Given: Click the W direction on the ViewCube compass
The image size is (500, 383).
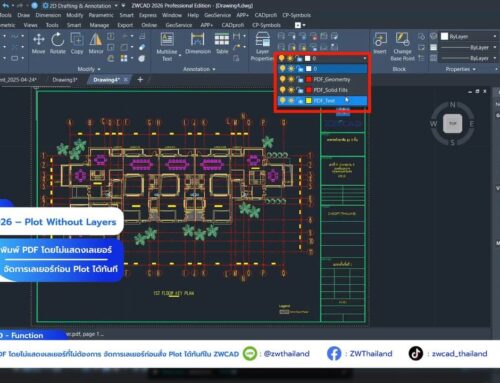Looking at the screenshot, I should click(433, 124).
